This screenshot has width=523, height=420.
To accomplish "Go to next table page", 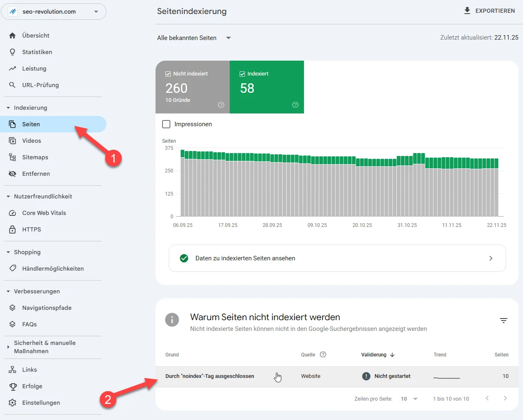I will tap(505, 398).
